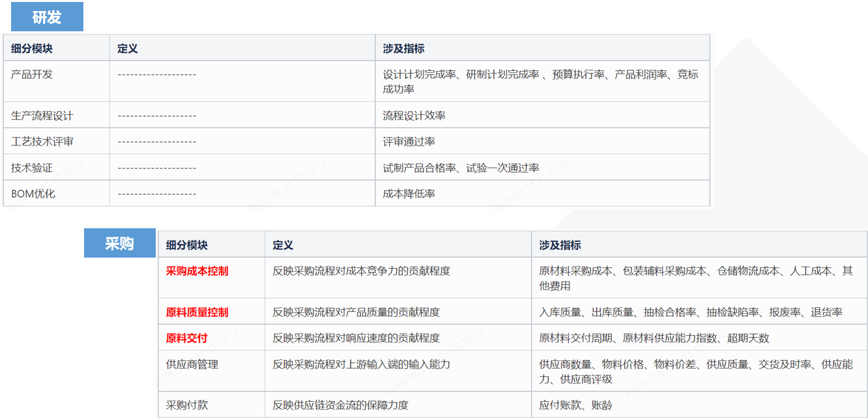The height and width of the screenshot is (420, 868).
Task: Click the 采购 blue section label
Action: [119, 243]
